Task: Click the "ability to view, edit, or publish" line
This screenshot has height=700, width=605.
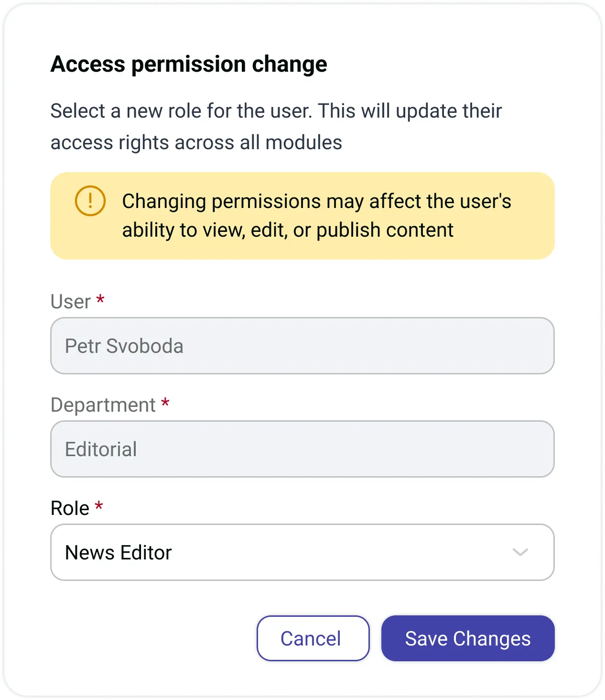Action: coord(287,230)
